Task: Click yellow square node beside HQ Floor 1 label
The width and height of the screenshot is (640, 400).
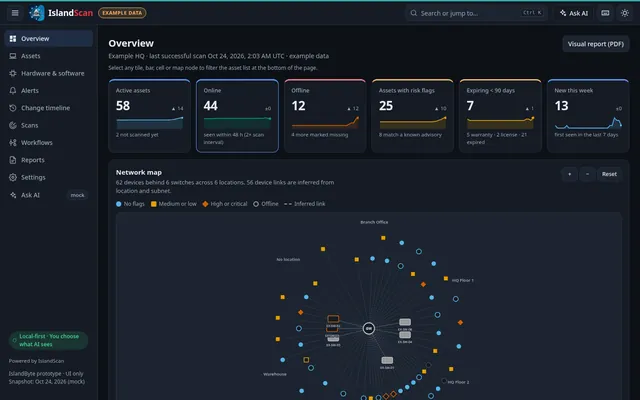Action: [446, 278]
